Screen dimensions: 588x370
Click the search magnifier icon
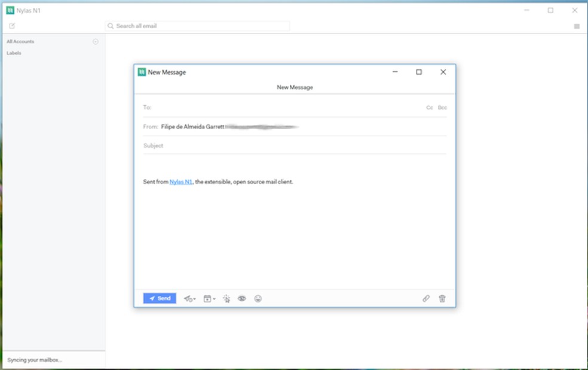110,26
